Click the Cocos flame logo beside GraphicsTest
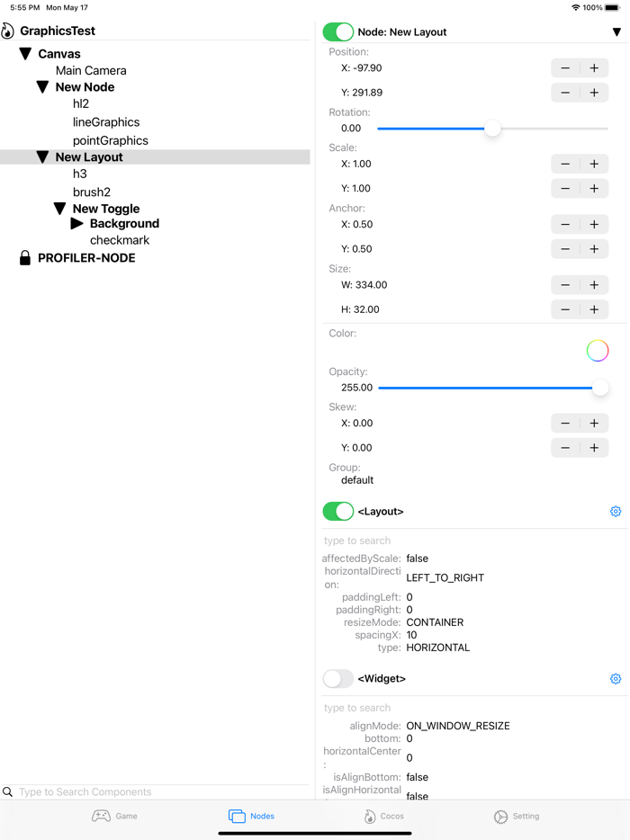 8,31
